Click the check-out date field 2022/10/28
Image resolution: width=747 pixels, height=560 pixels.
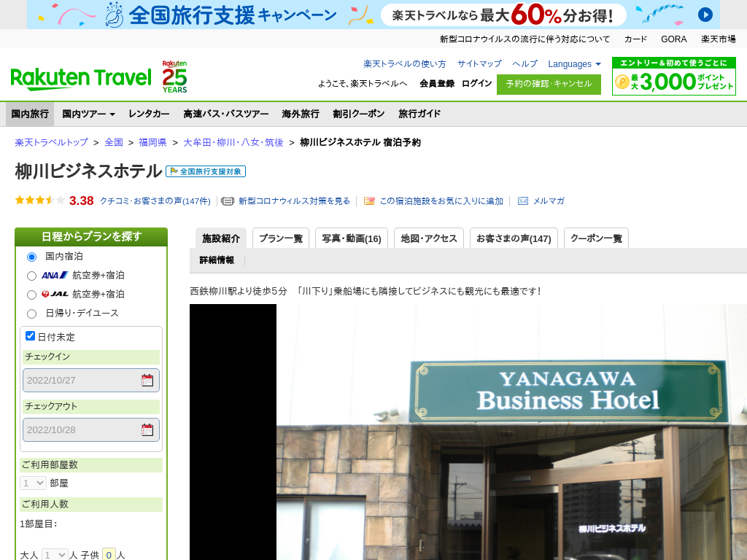tap(91, 429)
